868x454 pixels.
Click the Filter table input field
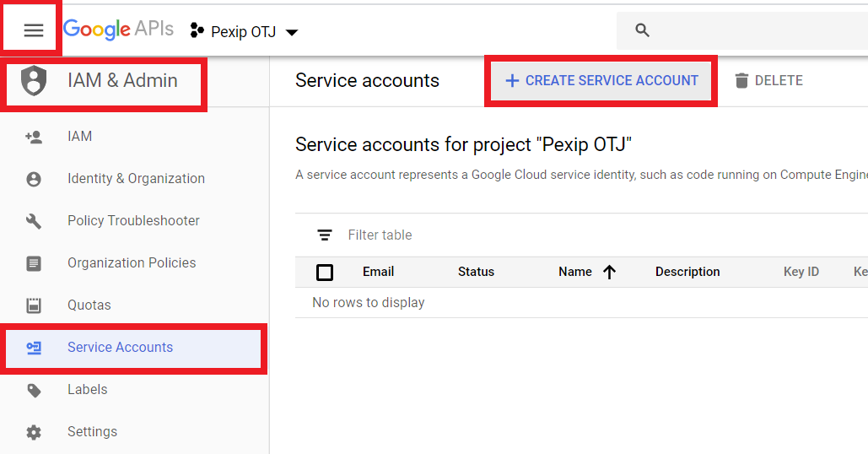[506, 235]
